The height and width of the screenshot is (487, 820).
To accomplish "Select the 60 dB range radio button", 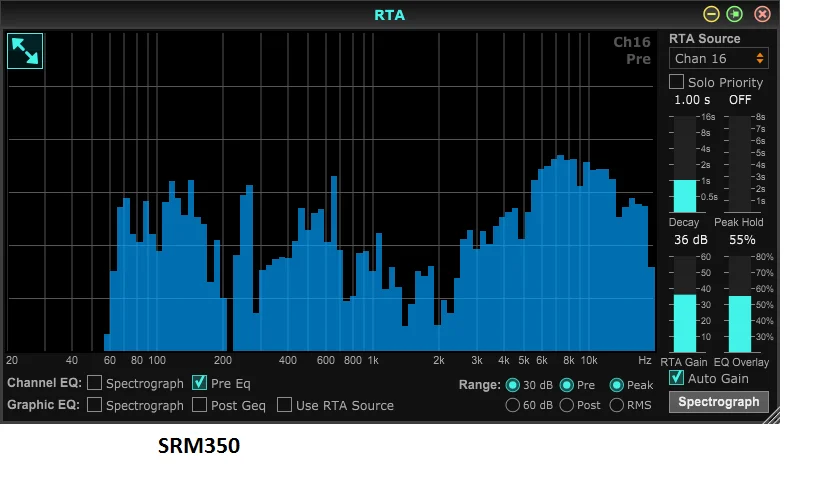I will 512,405.
